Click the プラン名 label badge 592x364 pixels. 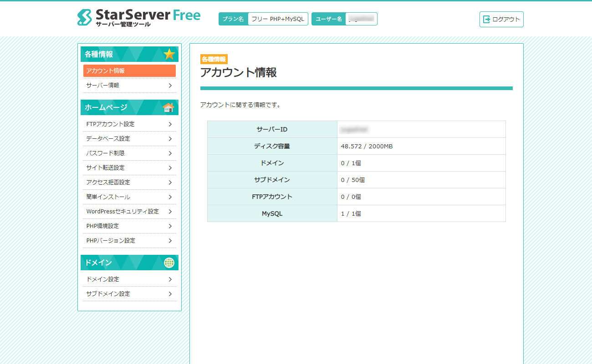click(233, 19)
